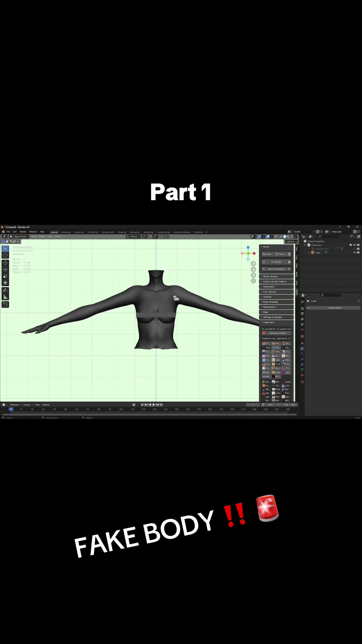Open the Physics properties tab
362x644 pixels.
302,359
